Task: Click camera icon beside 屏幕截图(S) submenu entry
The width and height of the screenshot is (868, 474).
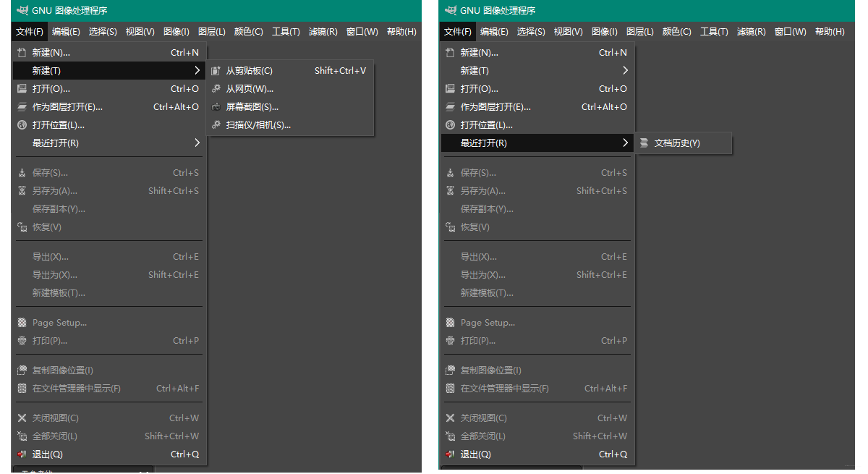Action: click(x=216, y=106)
